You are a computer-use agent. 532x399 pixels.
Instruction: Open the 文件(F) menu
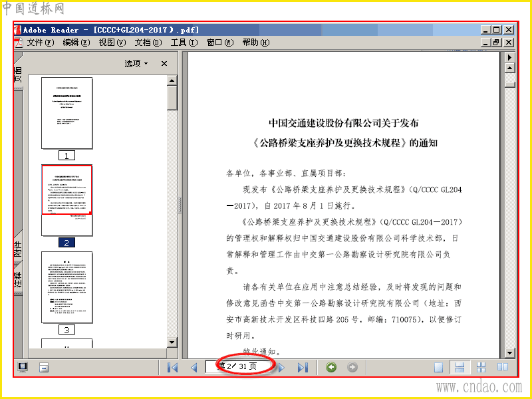click(x=41, y=43)
